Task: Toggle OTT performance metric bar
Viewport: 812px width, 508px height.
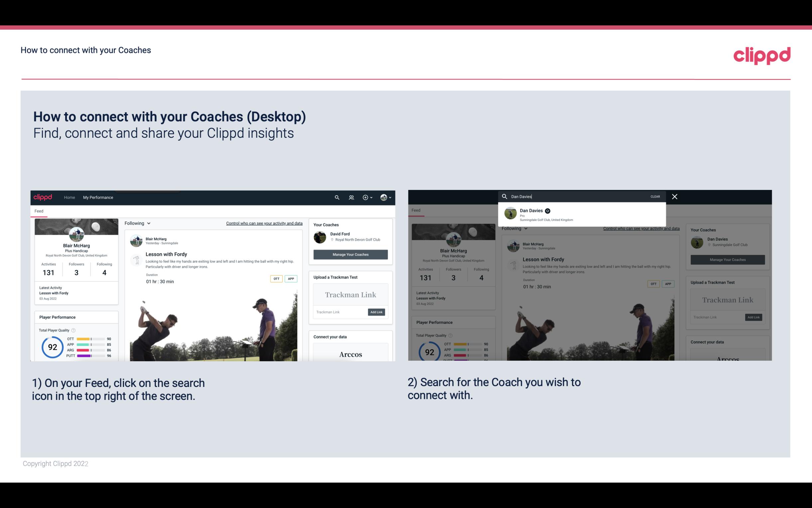Action: coord(90,339)
